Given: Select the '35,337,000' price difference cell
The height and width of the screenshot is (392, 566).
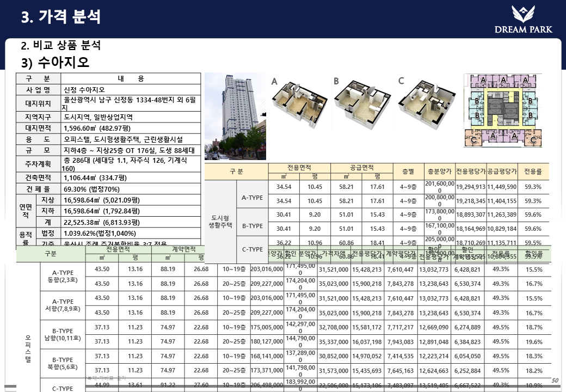Looking at the screenshot, I should (x=334, y=342).
